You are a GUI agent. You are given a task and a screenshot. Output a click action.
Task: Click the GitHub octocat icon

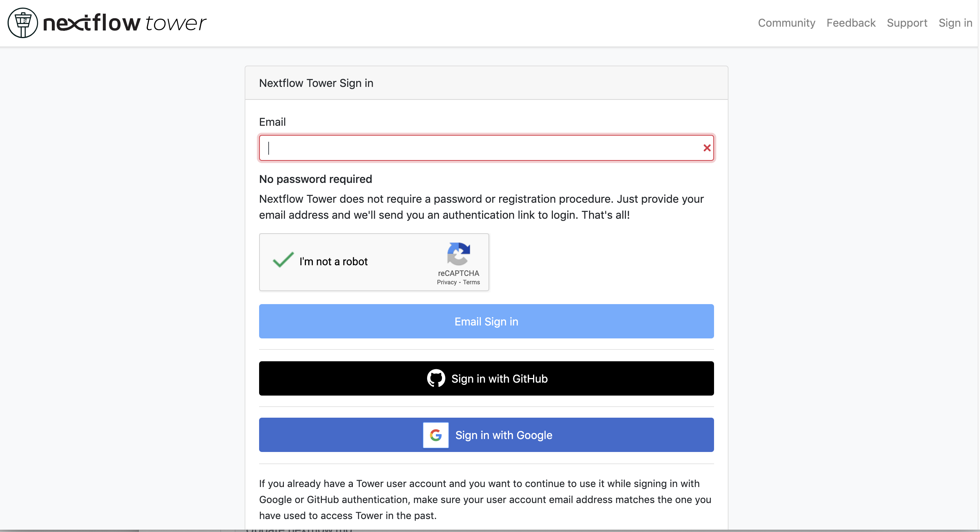pos(436,378)
